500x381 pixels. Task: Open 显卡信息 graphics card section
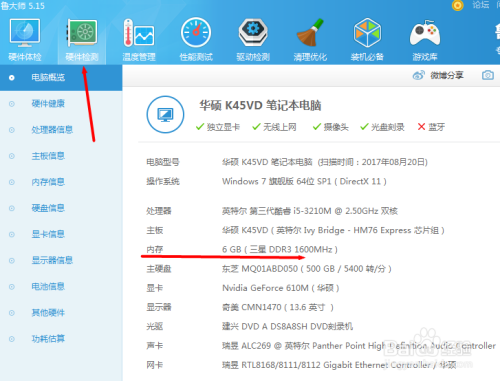tap(61, 234)
